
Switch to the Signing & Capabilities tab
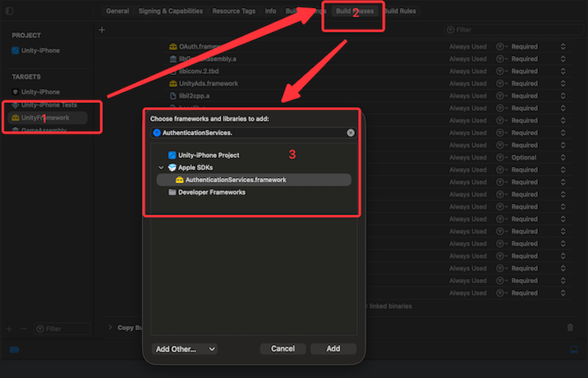pyautogui.click(x=170, y=12)
